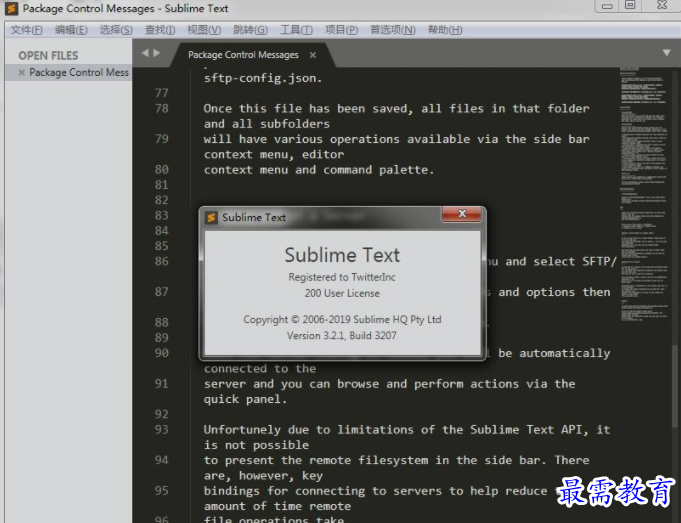Click 'Registered to TwitterInc' text in dialog
Screen dimensions: 681x523
(x=342, y=277)
